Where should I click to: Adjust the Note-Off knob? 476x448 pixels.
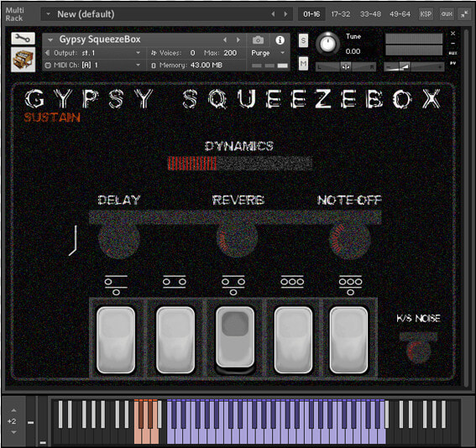pyautogui.click(x=350, y=240)
